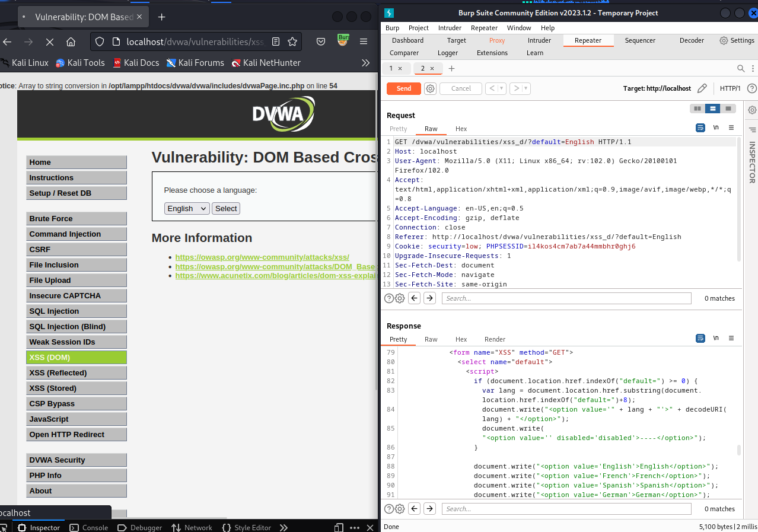The height and width of the screenshot is (532, 758).
Task: Switch to Network tab in devtools
Action: [192, 527]
